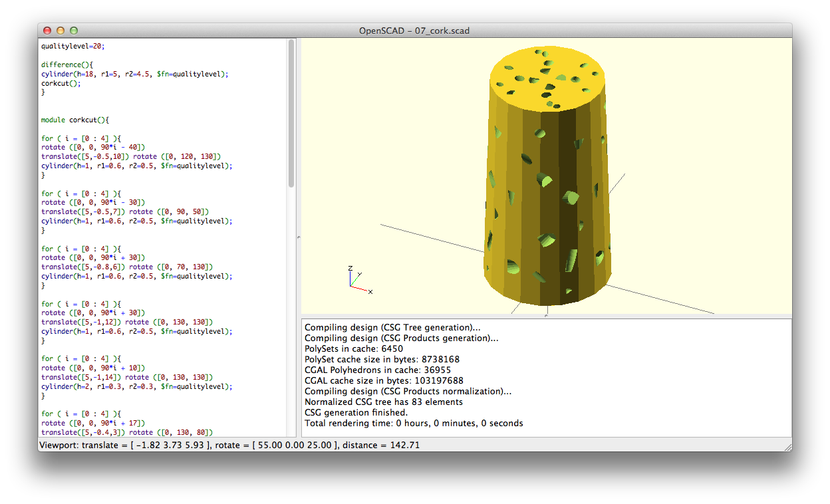Screen dimensions: 830x504
Task: Close the OpenSCAD window with red button
Action: coord(47,31)
